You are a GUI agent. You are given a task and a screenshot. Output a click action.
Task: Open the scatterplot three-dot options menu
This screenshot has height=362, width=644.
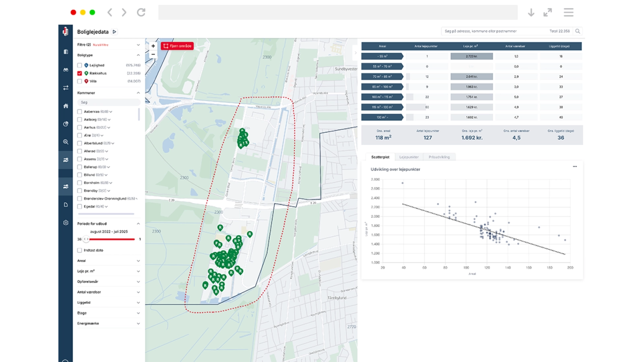click(575, 167)
